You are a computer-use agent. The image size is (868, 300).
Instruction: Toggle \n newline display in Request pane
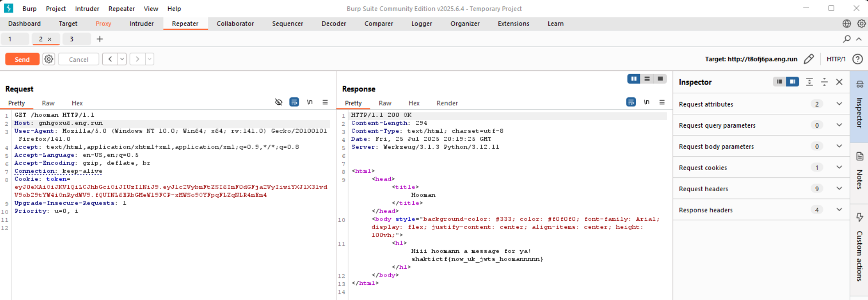[310, 102]
